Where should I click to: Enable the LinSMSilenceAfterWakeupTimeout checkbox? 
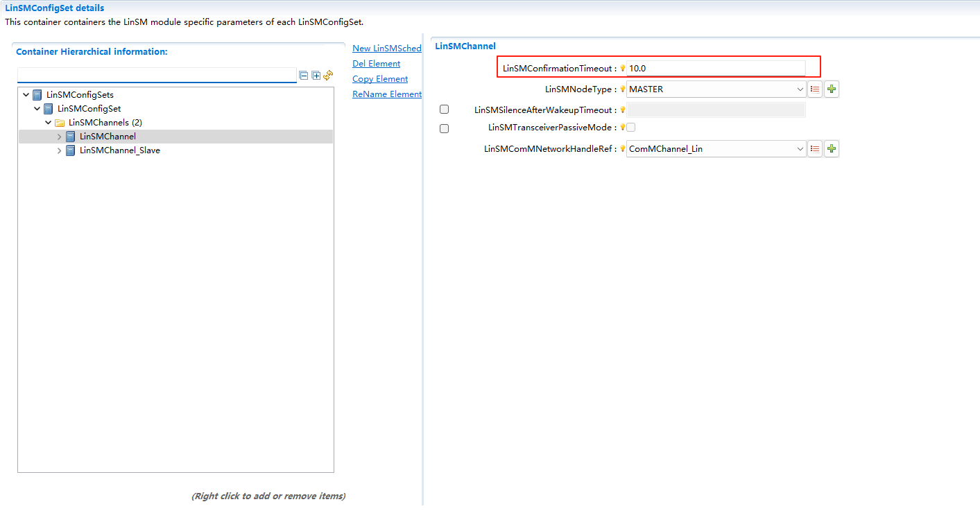click(x=445, y=110)
